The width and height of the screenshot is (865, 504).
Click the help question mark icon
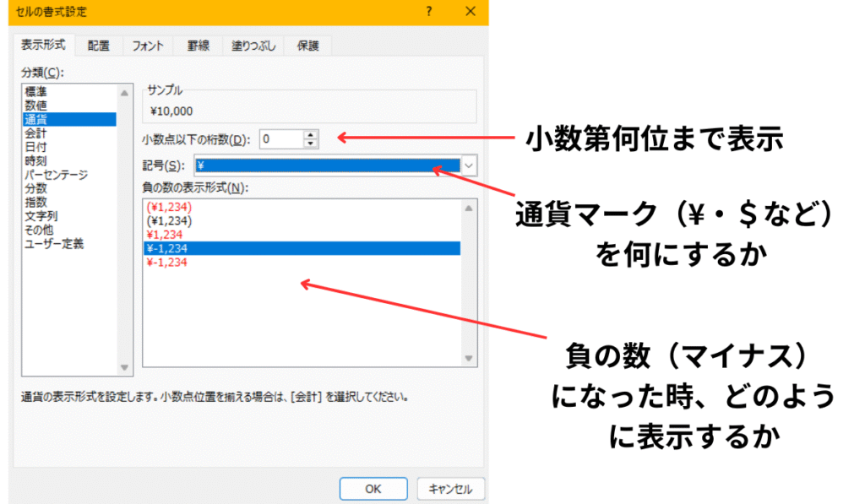pos(430,12)
